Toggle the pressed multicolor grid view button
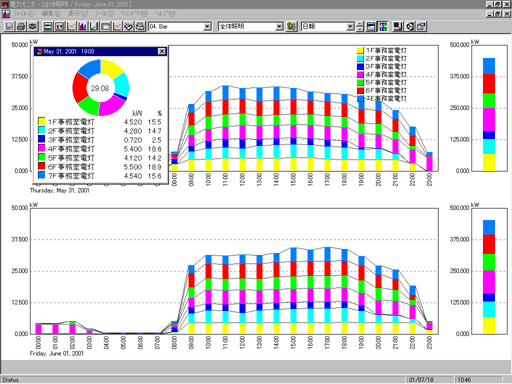This screenshot has height=384, width=512. pos(383,26)
